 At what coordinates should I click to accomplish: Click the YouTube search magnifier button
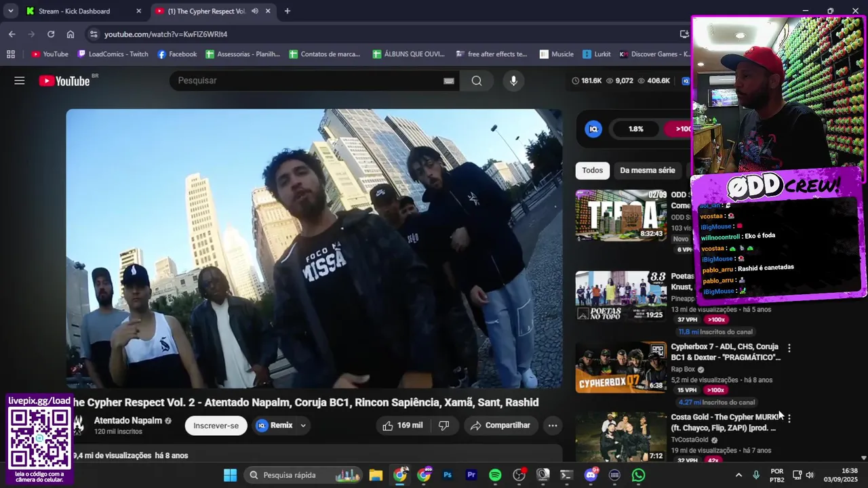point(477,81)
